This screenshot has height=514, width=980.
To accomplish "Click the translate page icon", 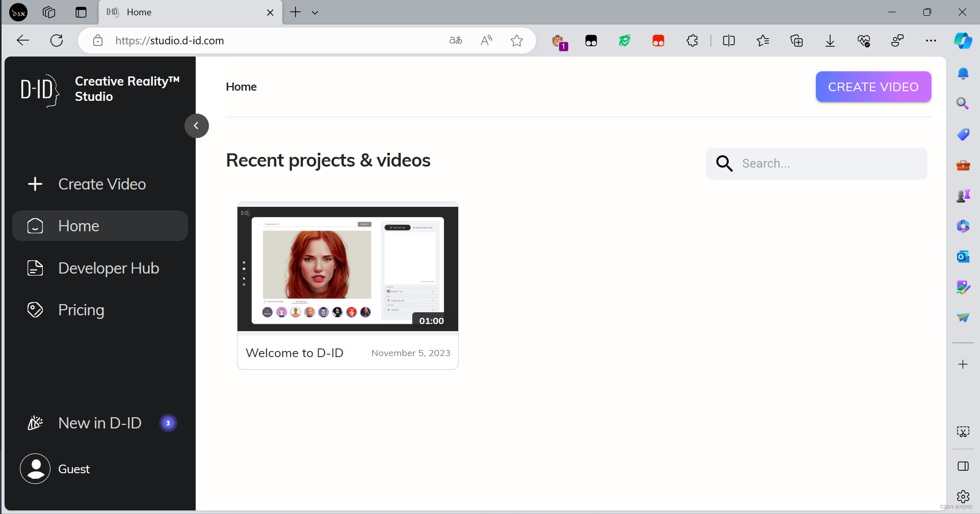I will [456, 40].
